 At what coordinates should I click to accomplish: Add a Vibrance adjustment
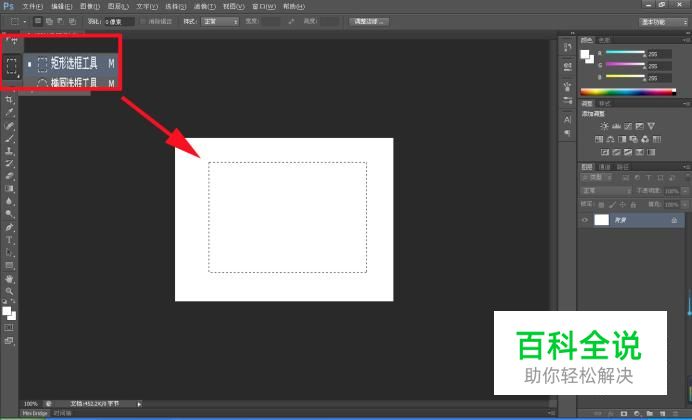(651, 126)
